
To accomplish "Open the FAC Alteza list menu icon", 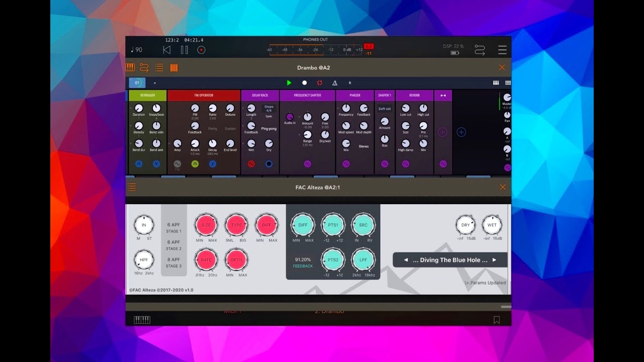I will pyautogui.click(x=132, y=187).
